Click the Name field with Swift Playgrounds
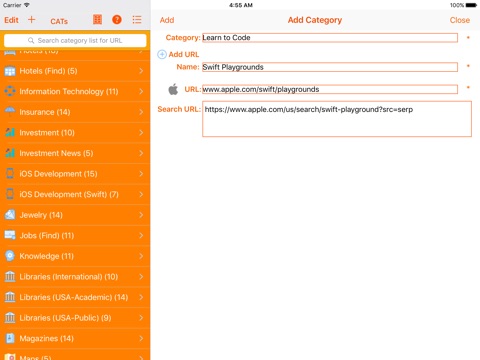Screen dimensions: 480x360 pos(330,67)
